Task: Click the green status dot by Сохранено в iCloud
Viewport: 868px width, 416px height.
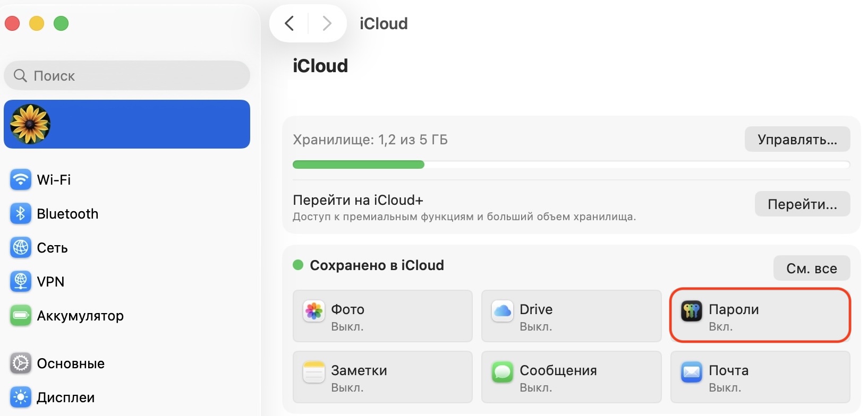Action: [x=298, y=265]
